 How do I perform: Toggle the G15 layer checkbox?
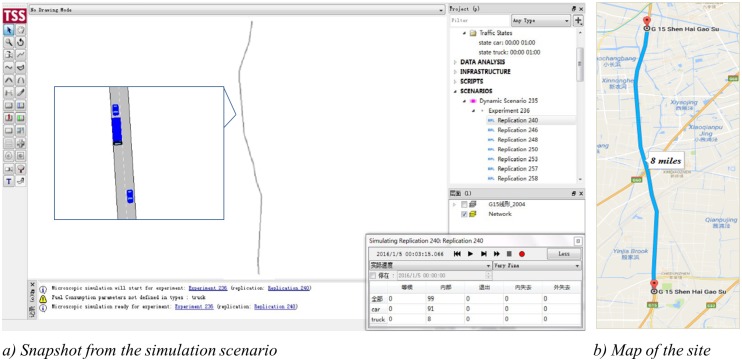pyautogui.click(x=464, y=204)
